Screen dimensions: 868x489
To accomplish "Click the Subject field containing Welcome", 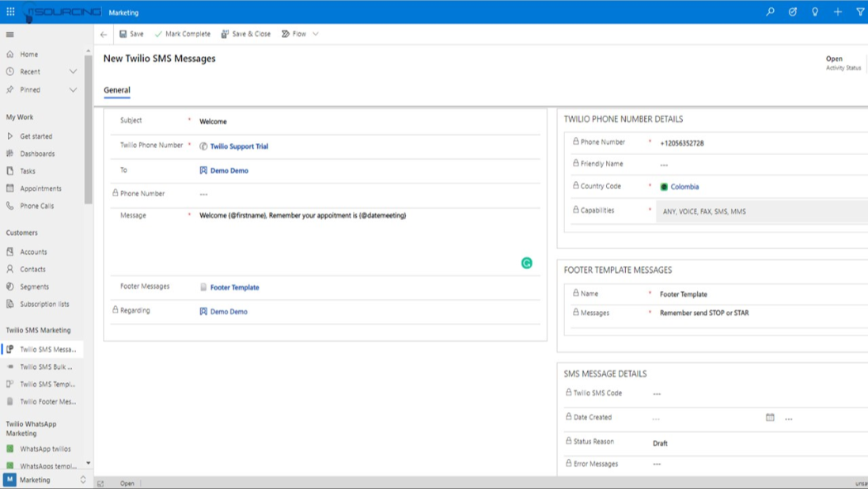I will point(368,121).
